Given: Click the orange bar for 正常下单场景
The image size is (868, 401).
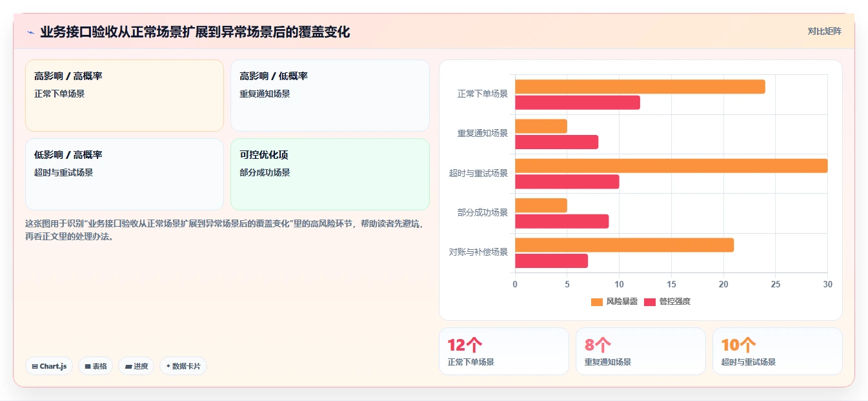Looking at the screenshot, I should click(640, 87).
